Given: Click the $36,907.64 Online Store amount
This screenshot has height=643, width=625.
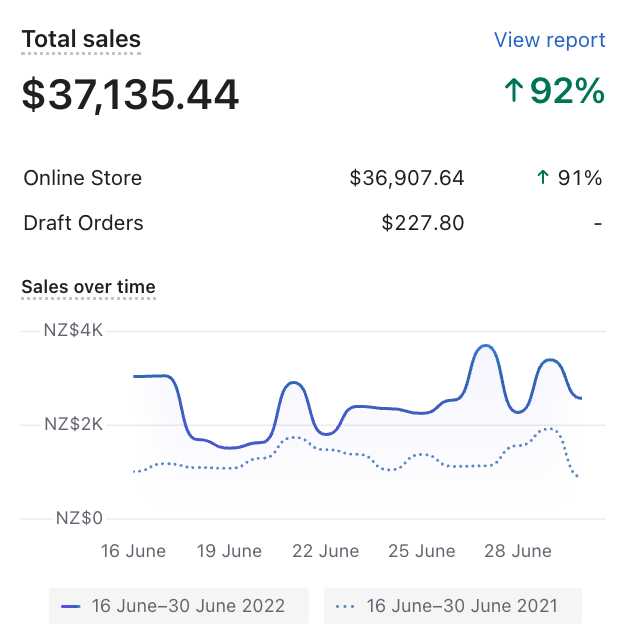Looking at the screenshot, I should pos(407,178).
